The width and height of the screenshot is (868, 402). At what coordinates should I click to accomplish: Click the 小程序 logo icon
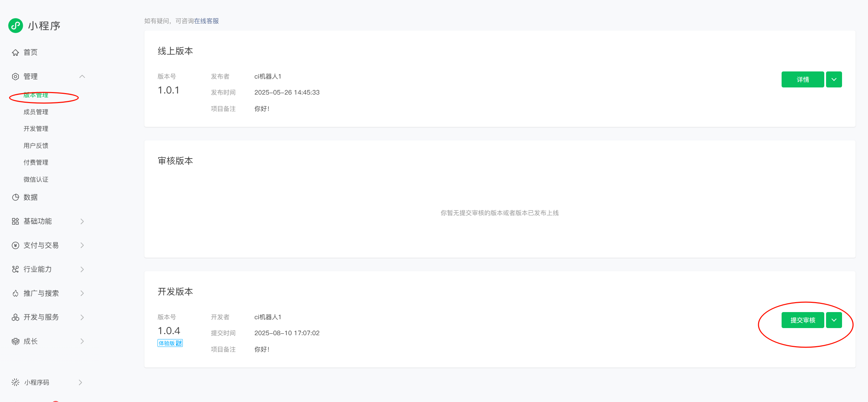(15, 25)
